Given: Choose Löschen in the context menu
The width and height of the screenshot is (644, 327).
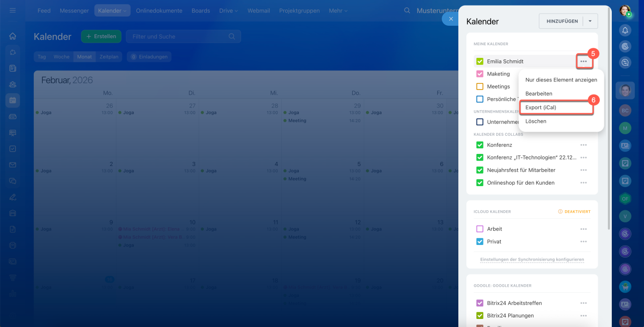Looking at the screenshot, I should pos(536,121).
